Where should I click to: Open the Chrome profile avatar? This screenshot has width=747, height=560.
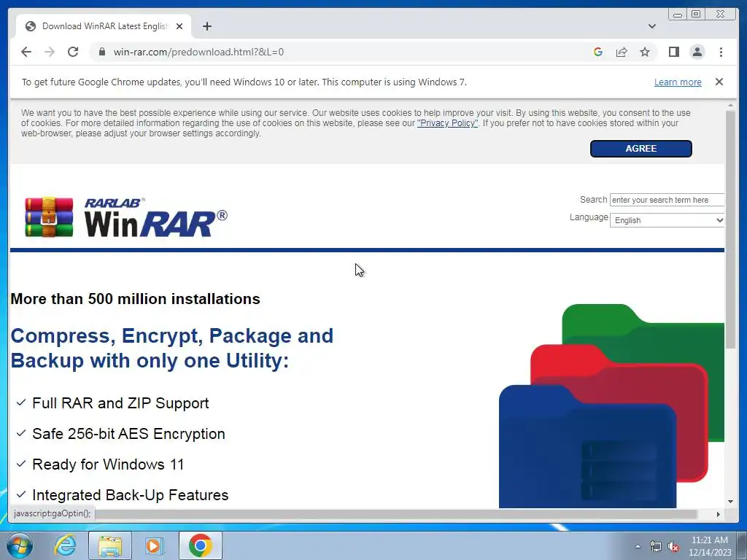coord(697,52)
